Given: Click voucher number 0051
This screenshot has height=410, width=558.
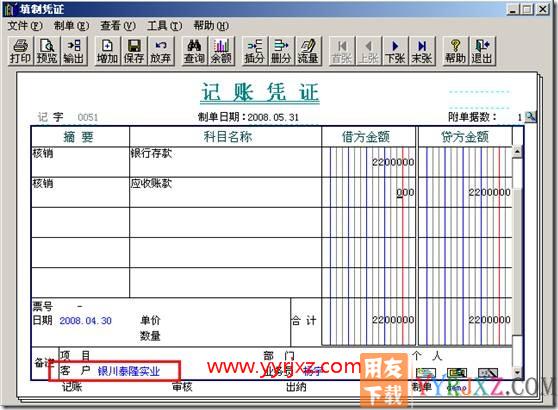Looking at the screenshot, I should coord(88,117).
